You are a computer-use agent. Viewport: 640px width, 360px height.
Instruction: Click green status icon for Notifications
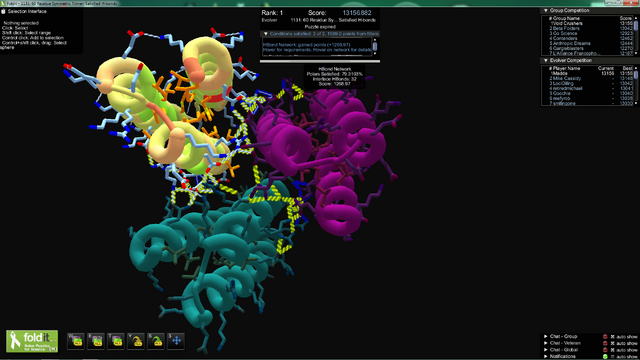605,356
